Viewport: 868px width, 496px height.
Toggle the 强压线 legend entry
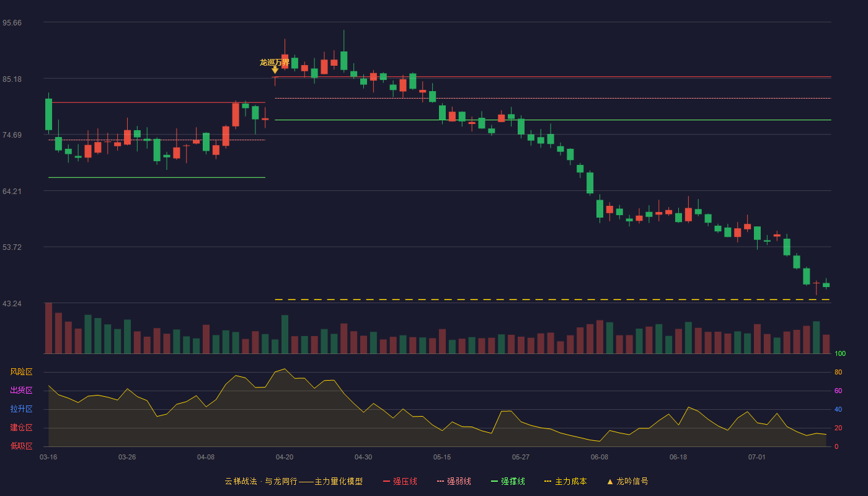400,481
